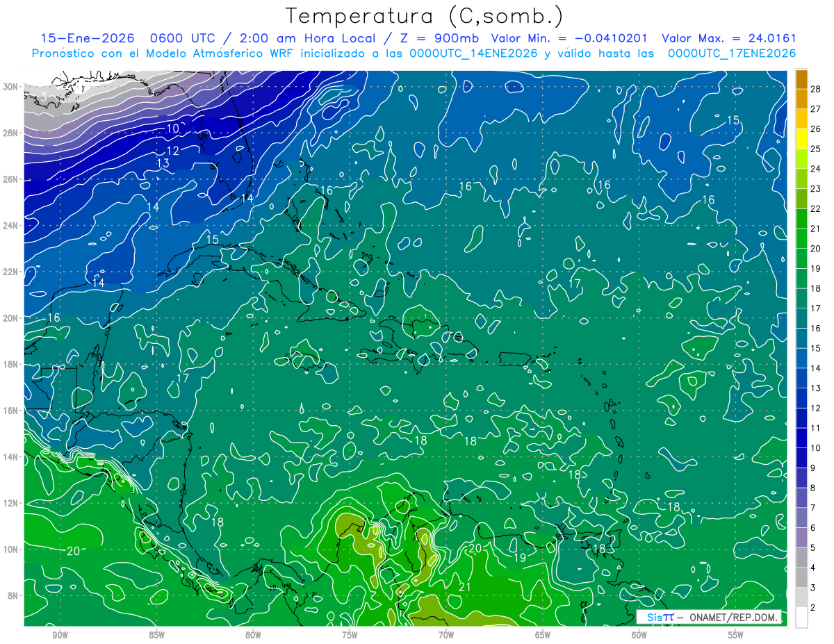Image resolution: width=834 pixels, height=644 pixels.
Task: Click the legend value label "22"
Action: 816,208
